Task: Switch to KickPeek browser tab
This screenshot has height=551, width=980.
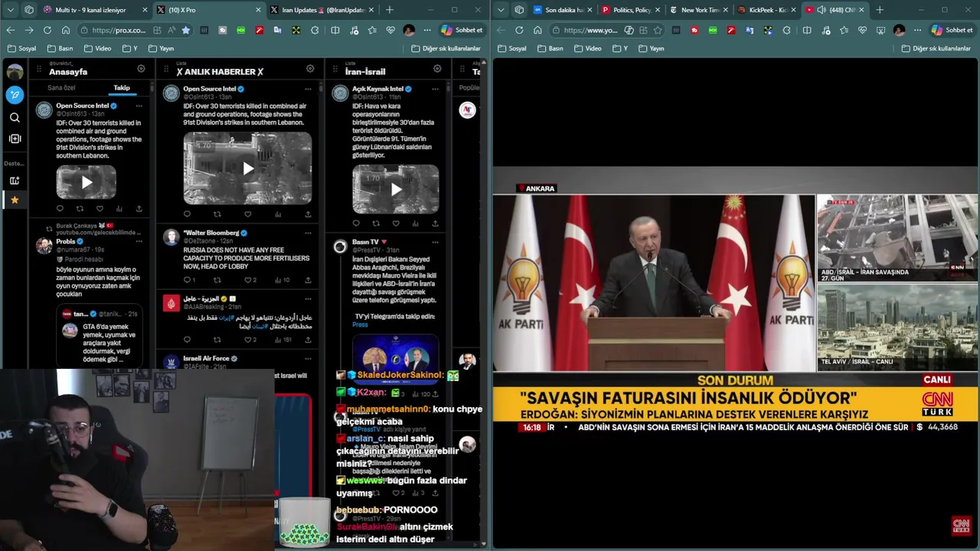Action: [766, 10]
